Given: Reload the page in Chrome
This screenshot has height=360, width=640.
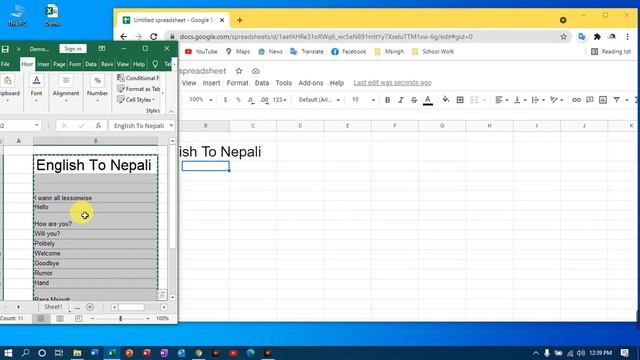Looking at the screenshot, I should pos(153,37).
